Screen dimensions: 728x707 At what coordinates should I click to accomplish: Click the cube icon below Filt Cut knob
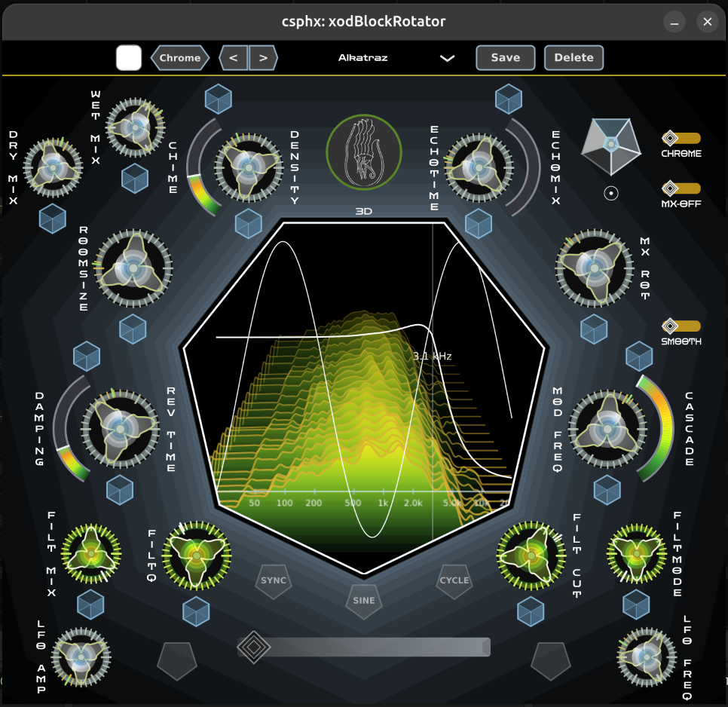pyautogui.click(x=531, y=612)
